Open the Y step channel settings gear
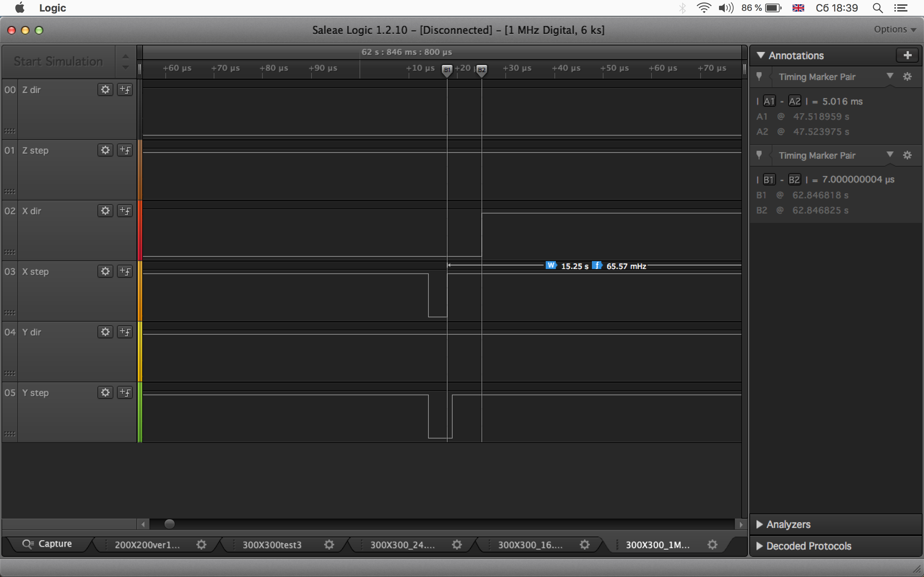This screenshot has width=924, height=577. click(105, 392)
